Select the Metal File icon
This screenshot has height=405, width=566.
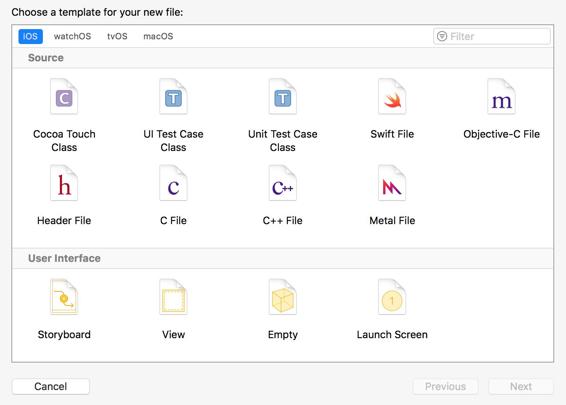(x=392, y=183)
